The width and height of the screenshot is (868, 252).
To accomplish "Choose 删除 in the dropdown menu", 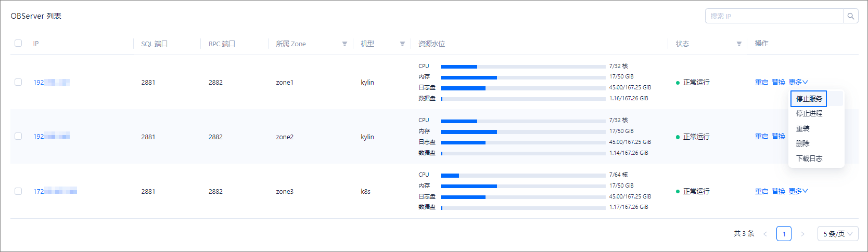I will pyautogui.click(x=803, y=143).
